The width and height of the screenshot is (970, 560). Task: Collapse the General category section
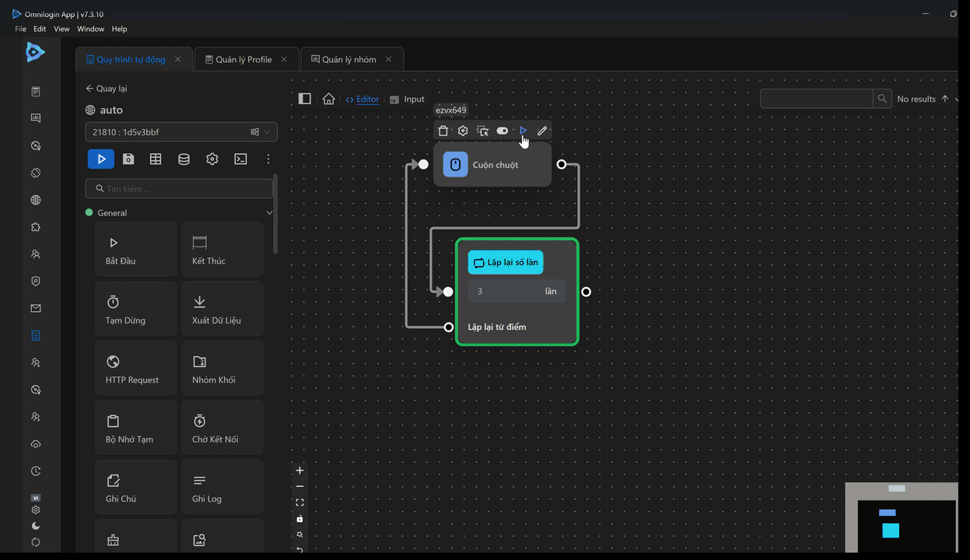pos(269,212)
